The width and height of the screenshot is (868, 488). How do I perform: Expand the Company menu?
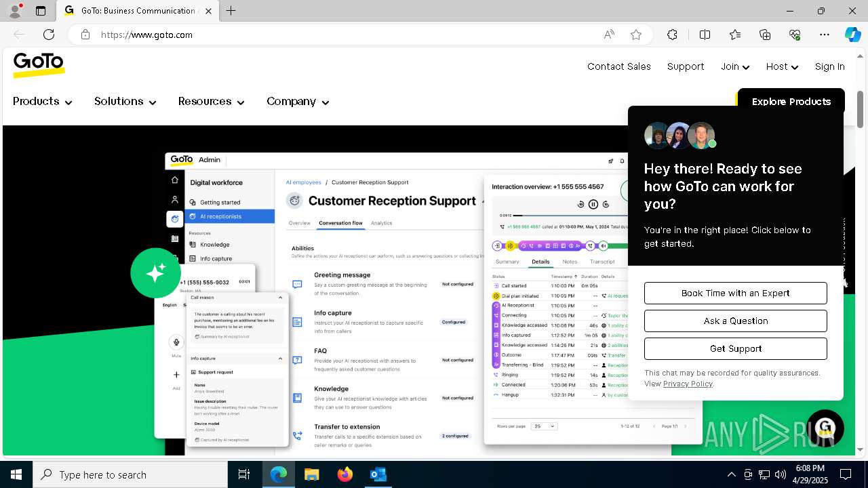point(298,101)
